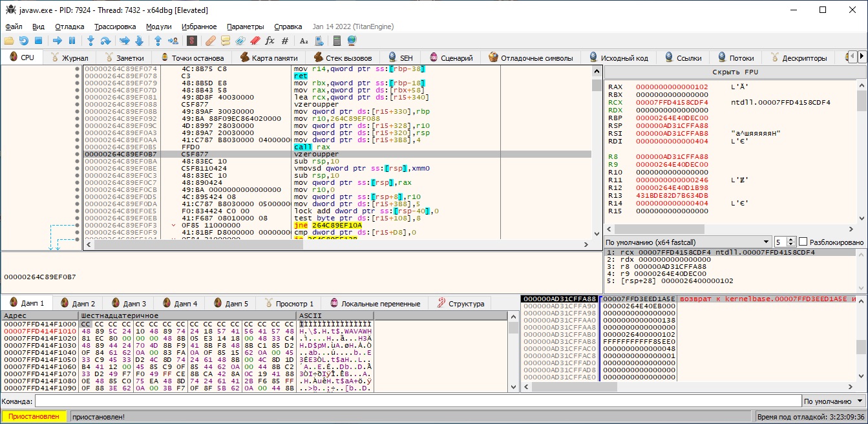868x424 pixels.
Task: Switch to the Потоки tab
Action: (734, 58)
